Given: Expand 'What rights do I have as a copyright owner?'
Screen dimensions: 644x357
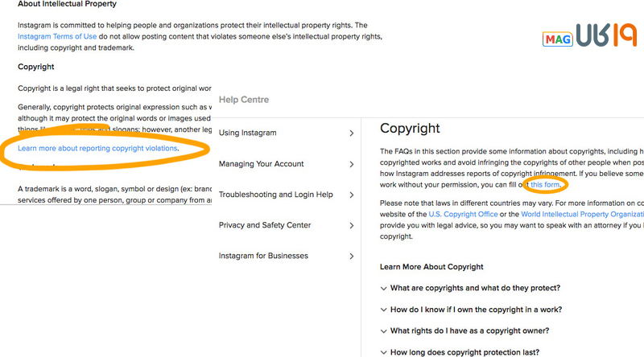Looking at the screenshot, I should (464, 330).
